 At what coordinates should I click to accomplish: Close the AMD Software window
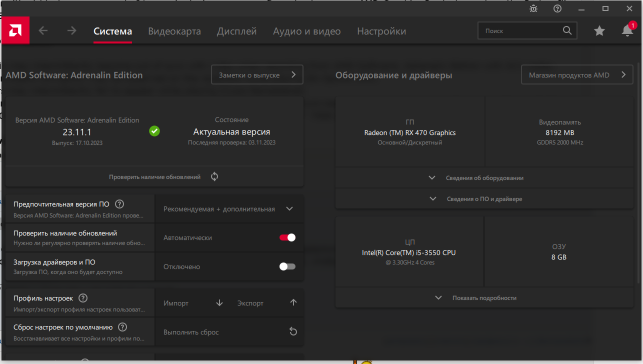click(x=629, y=8)
